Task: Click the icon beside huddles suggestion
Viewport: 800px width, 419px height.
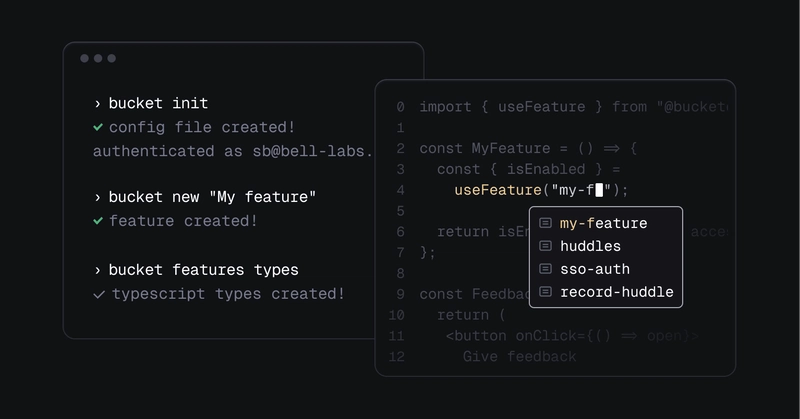Action: (545, 246)
